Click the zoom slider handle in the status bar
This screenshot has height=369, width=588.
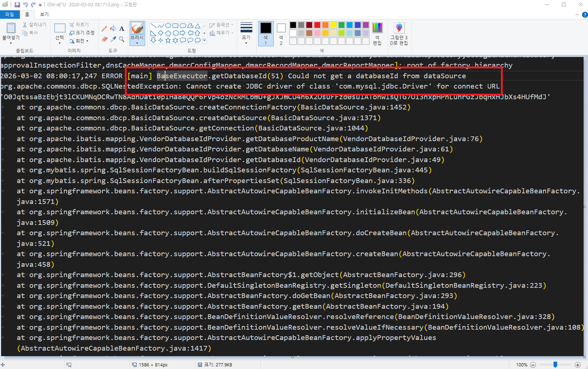tap(555, 365)
